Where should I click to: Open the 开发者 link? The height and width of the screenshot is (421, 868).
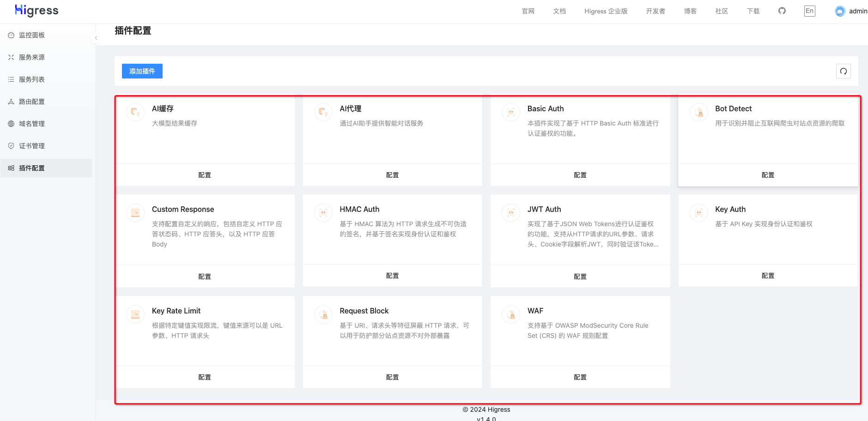[656, 11]
